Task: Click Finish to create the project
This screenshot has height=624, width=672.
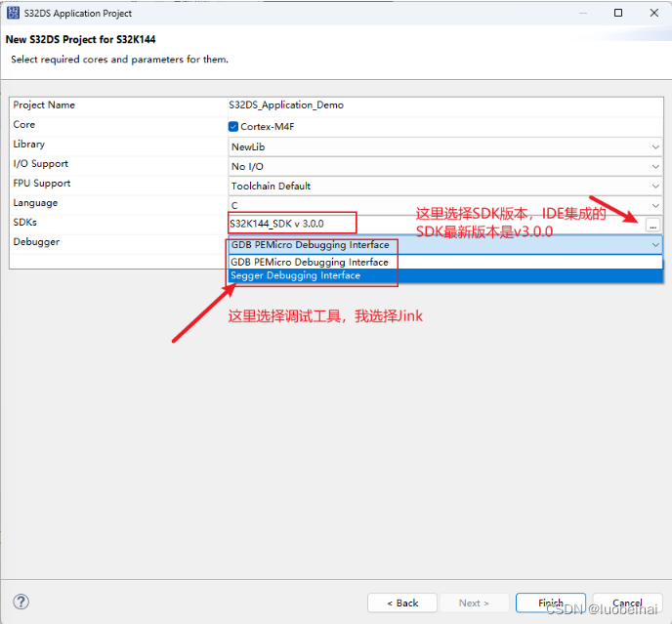Action: (551, 603)
